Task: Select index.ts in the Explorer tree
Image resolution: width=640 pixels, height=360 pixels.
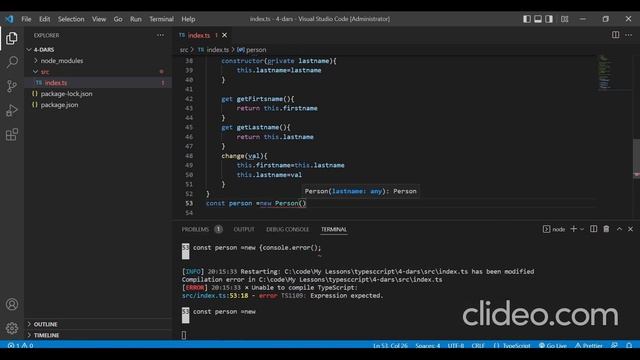Action: [98, 82]
